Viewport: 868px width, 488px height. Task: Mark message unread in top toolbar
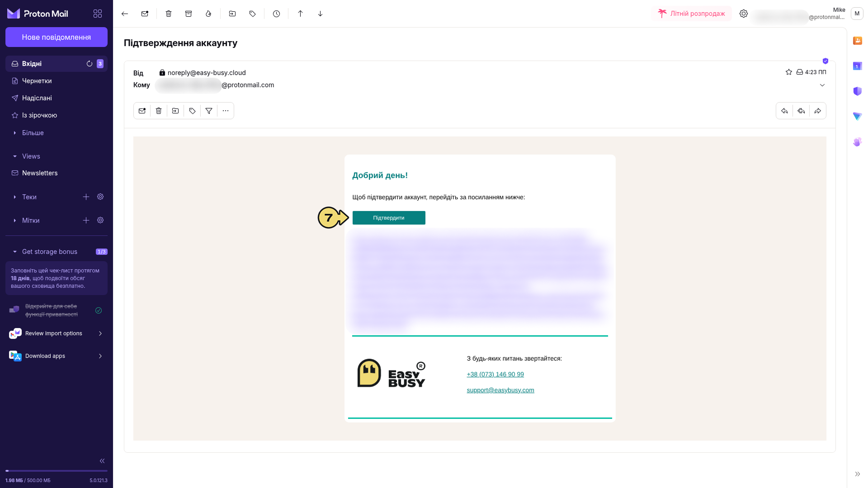145,14
